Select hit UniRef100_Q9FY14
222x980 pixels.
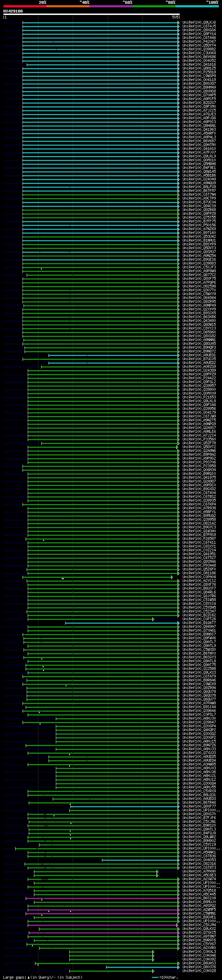click(x=199, y=34)
